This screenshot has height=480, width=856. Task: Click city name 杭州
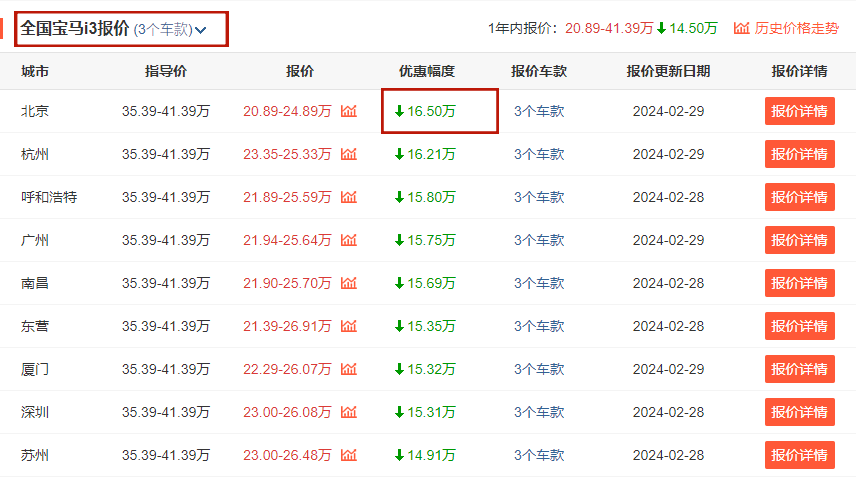pyautogui.click(x=35, y=155)
